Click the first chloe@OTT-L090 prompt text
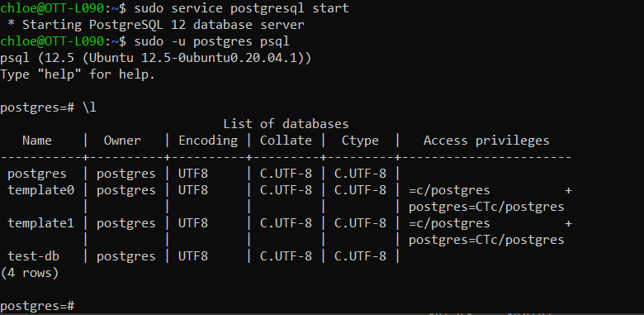Image resolution: width=644 pixels, height=315 pixels. point(52,8)
